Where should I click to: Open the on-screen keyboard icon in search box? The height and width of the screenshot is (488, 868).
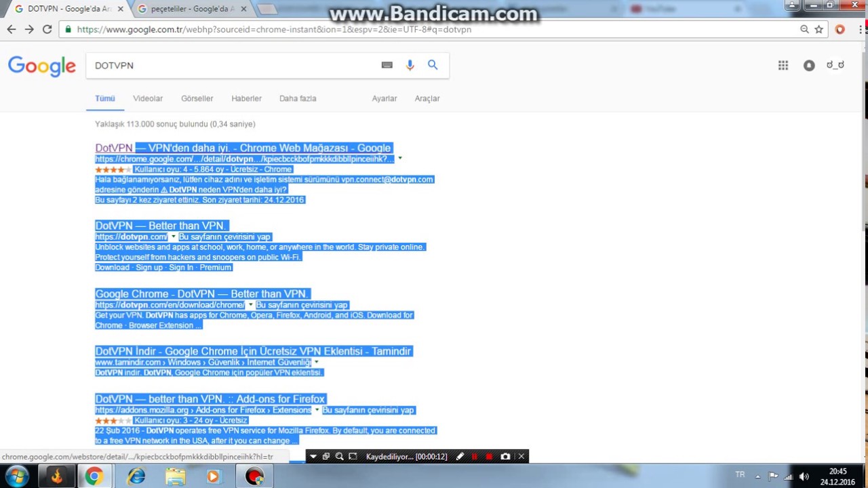pos(387,65)
